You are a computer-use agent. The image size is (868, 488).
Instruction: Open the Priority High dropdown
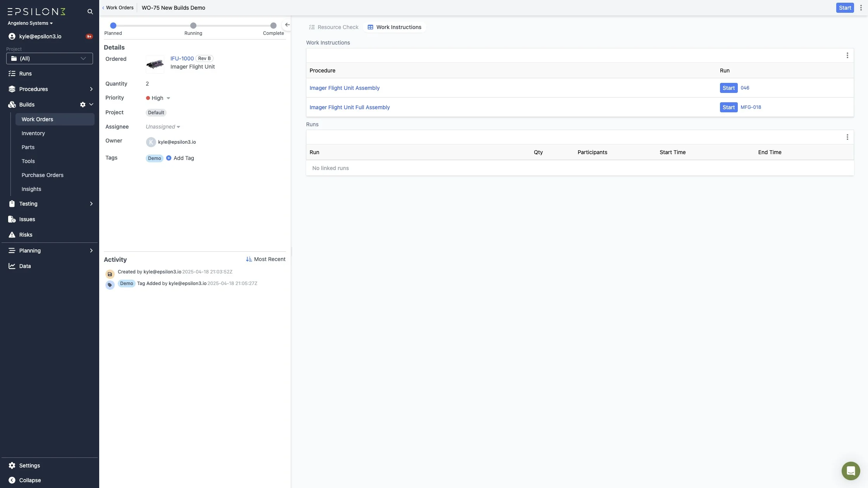(158, 98)
